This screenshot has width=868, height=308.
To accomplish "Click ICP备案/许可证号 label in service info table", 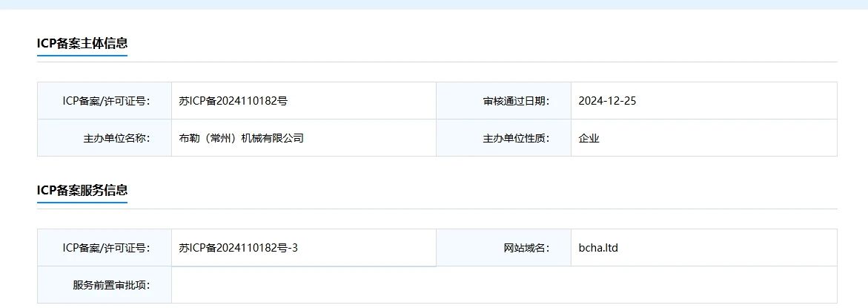I will [106, 248].
